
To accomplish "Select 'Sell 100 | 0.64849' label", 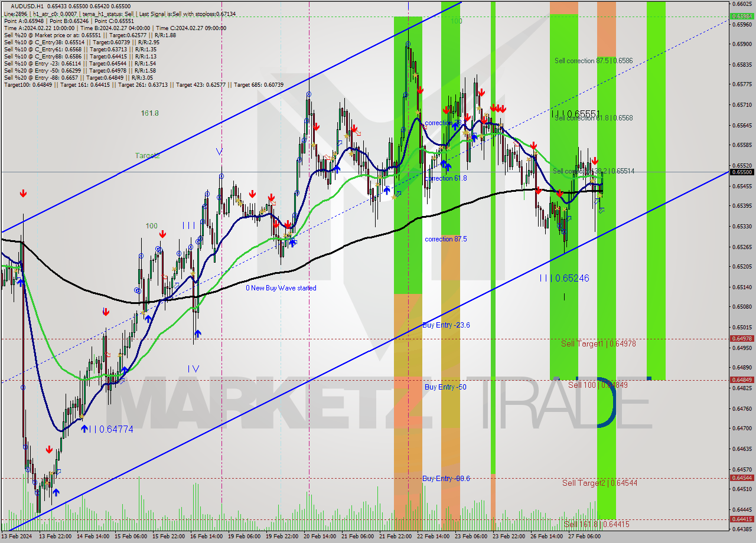I will coord(598,385).
